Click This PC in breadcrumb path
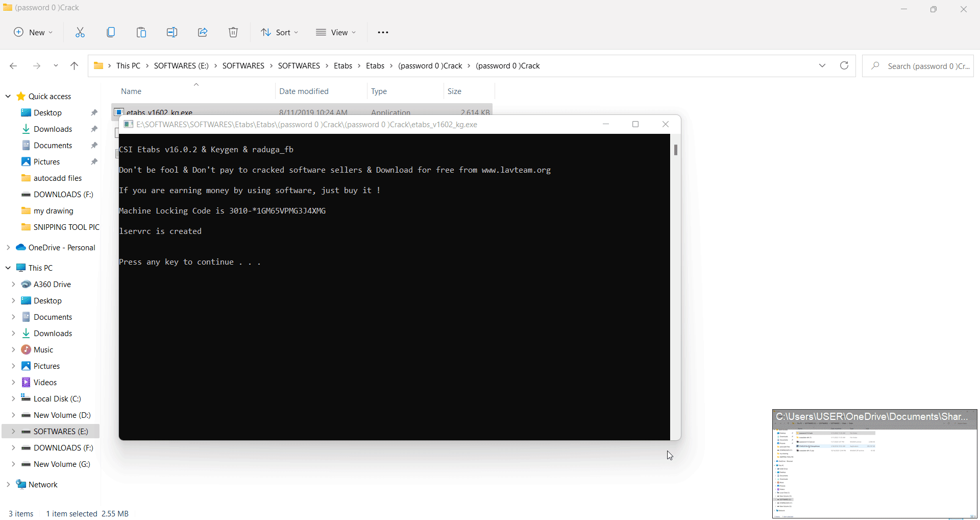 [128, 66]
